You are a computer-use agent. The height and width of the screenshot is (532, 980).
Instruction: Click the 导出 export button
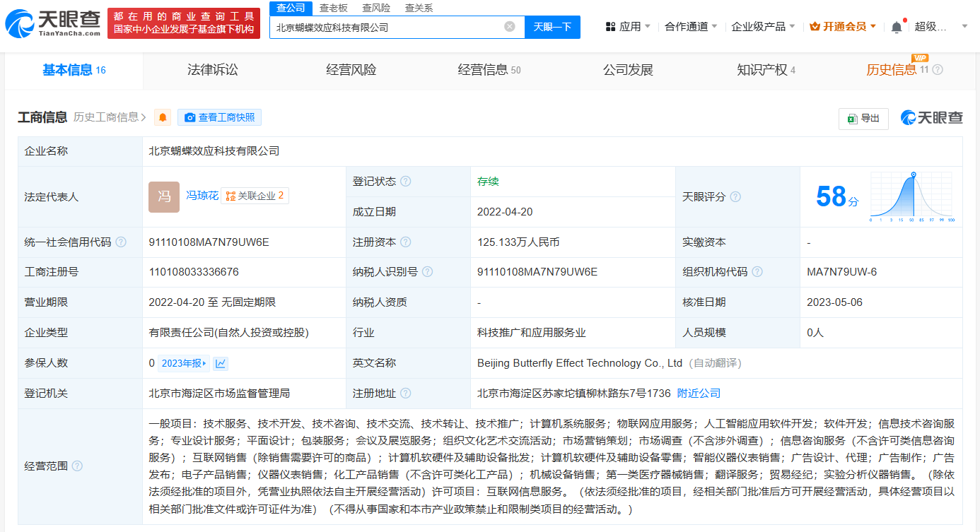(x=863, y=119)
